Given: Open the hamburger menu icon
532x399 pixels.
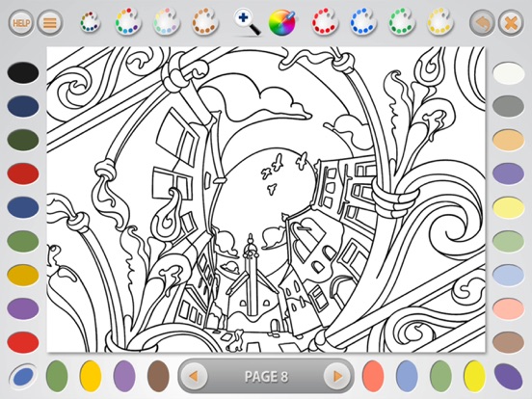Looking at the screenshot, I should coord(50,23).
